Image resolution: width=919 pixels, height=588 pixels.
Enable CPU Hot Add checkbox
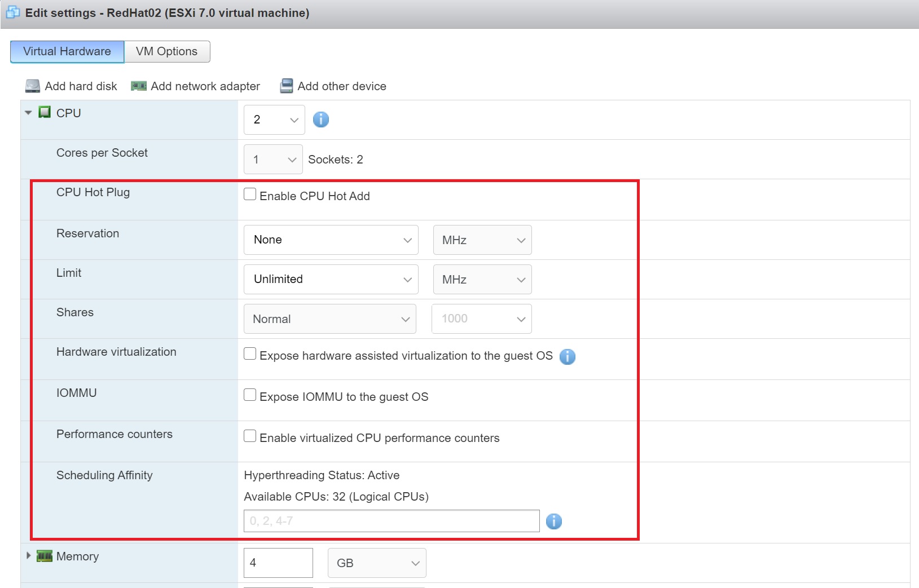click(250, 194)
